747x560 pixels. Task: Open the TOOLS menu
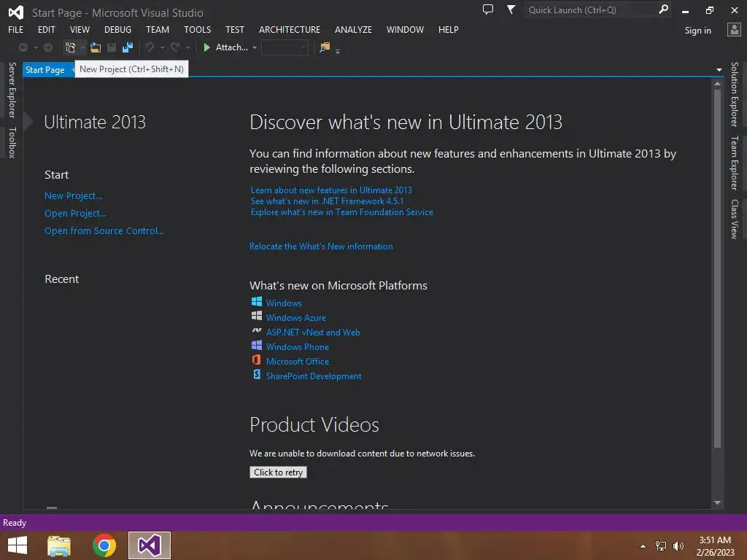point(197,29)
